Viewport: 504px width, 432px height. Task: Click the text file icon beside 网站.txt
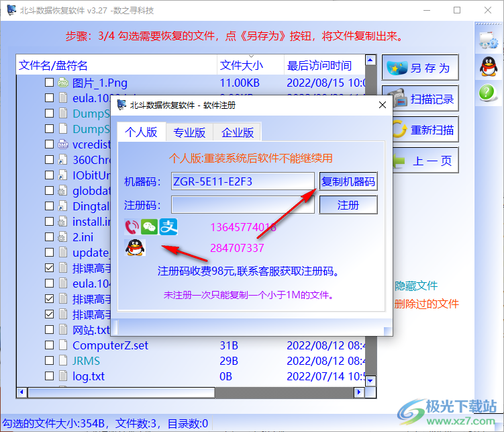point(63,330)
